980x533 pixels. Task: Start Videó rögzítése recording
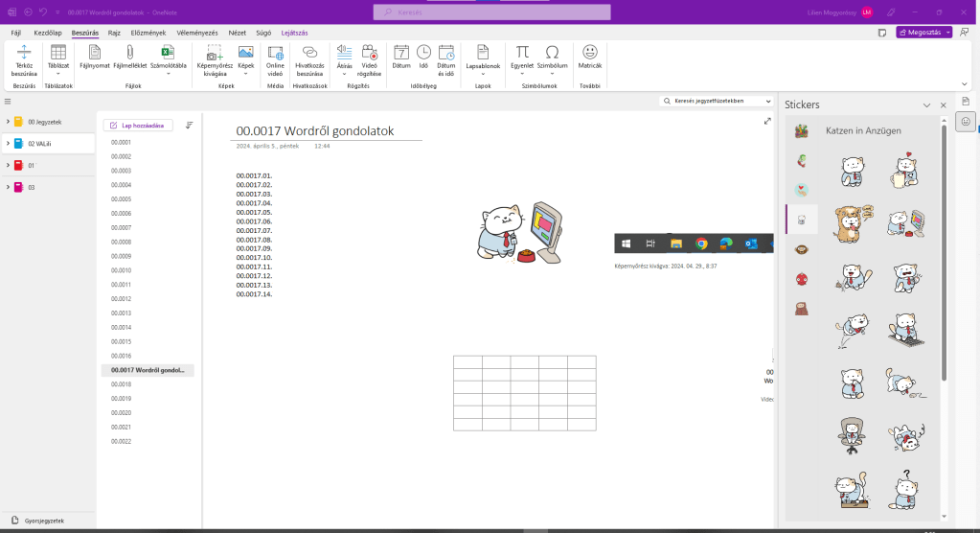click(x=369, y=53)
